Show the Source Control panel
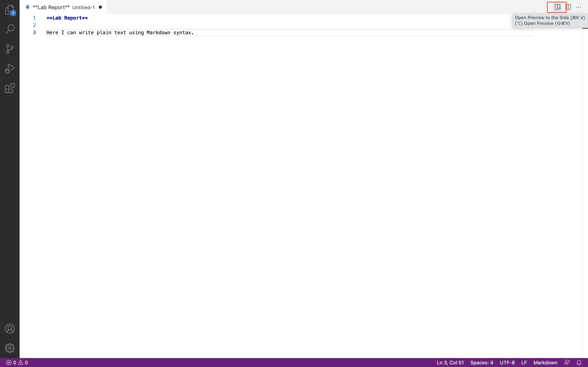588x367 pixels. click(x=10, y=49)
